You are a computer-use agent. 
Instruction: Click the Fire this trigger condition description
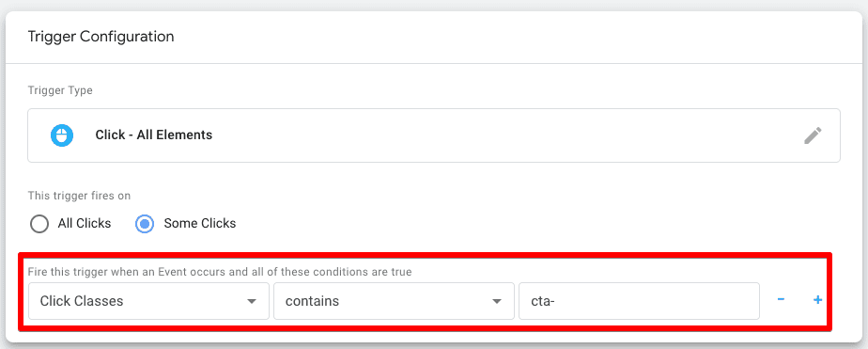pyautogui.click(x=220, y=272)
